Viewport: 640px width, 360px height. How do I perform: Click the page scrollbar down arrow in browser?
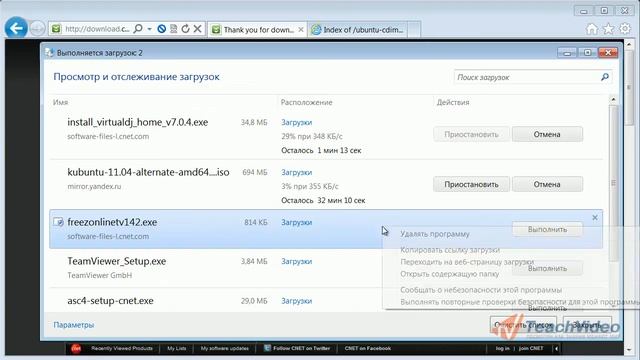pyautogui.click(x=629, y=350)
